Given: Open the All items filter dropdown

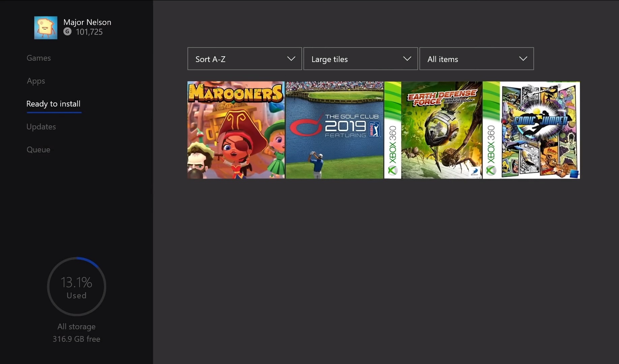Looking at the screenshot, I should (477, 59).
